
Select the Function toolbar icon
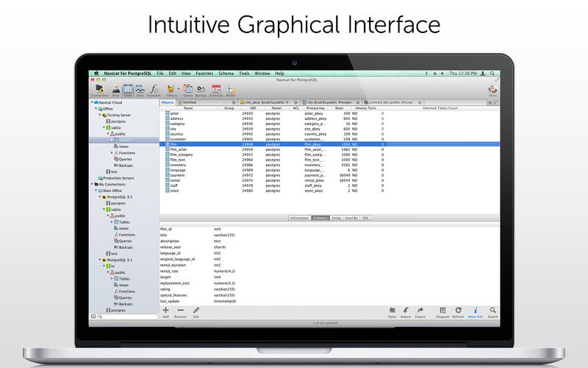click(x=153, y=89)
